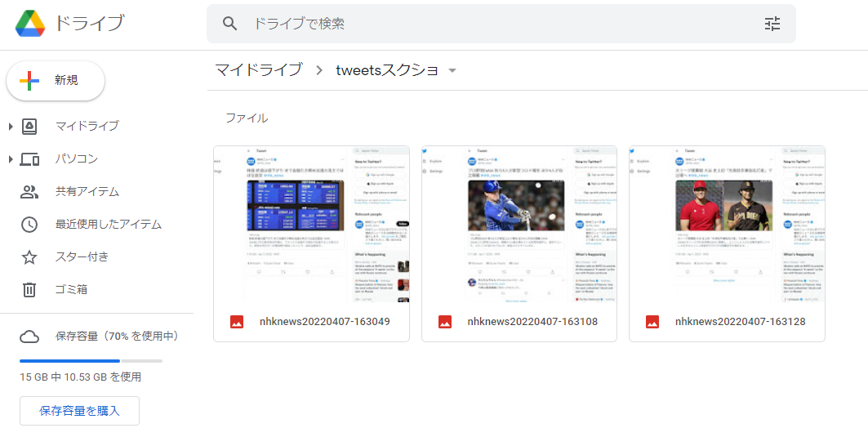The width and height of the screenshot is (868, 446).
Task: Click the マイドライブ drive icon in the sidebar
Action: (29, 127)
